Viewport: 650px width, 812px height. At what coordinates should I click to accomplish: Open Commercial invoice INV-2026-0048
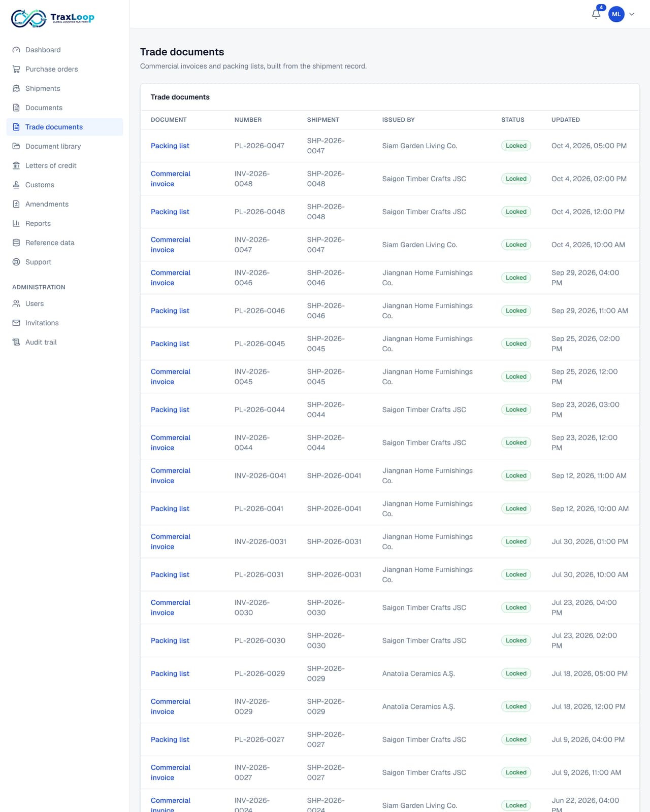tap(171, 179)
